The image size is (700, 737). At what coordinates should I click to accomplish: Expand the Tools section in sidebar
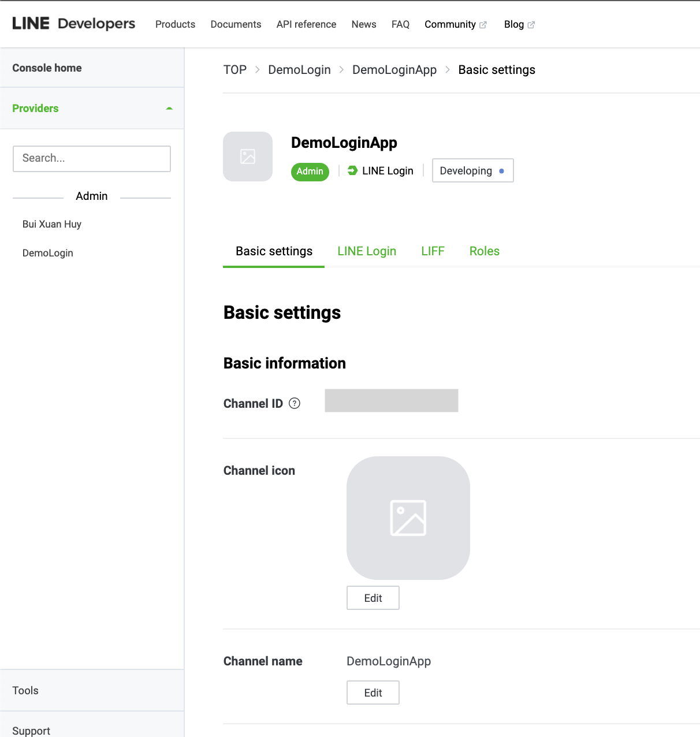coord(25,691)
